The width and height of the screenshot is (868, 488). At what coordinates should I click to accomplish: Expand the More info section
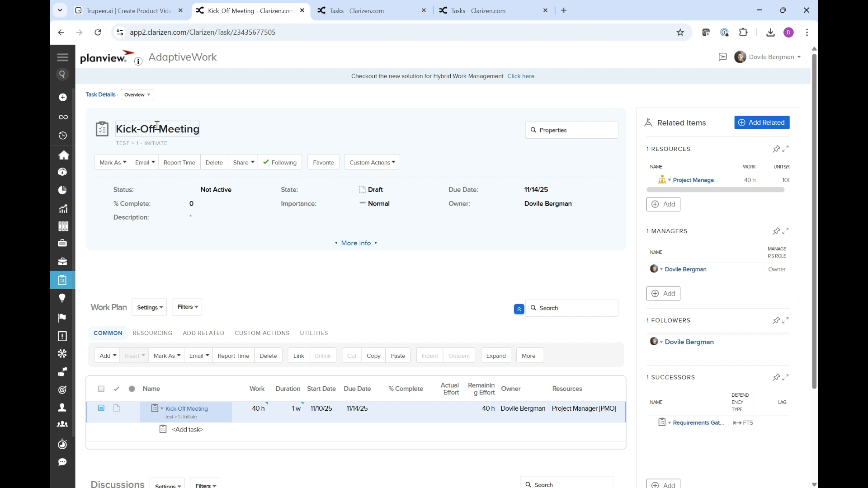pyautogui.click(x=356, y=243)
